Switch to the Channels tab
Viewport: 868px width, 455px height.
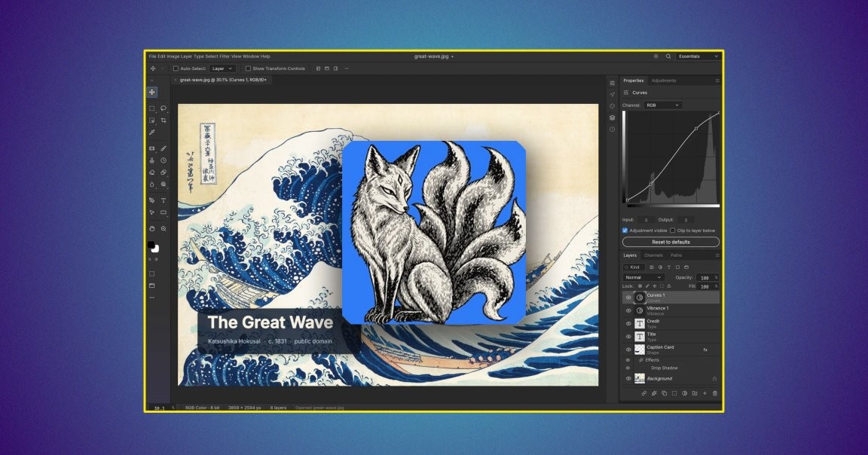pos(653,255)
